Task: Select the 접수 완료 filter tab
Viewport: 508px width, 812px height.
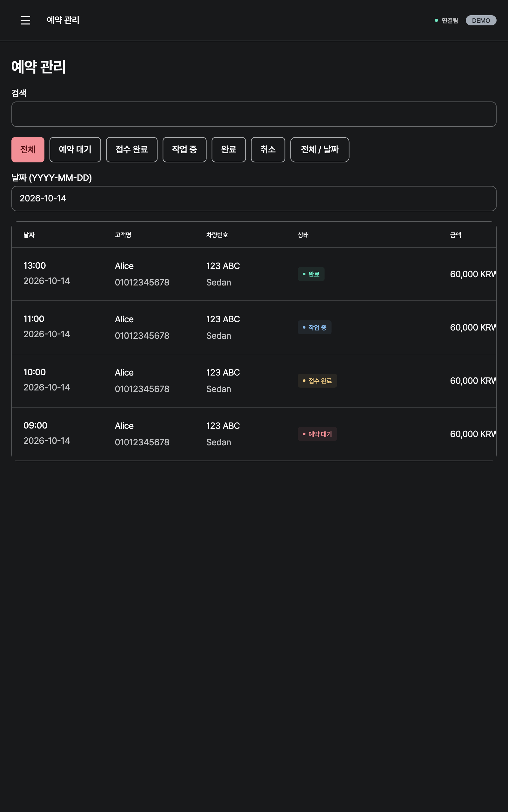Action: [x=132, y=150]
